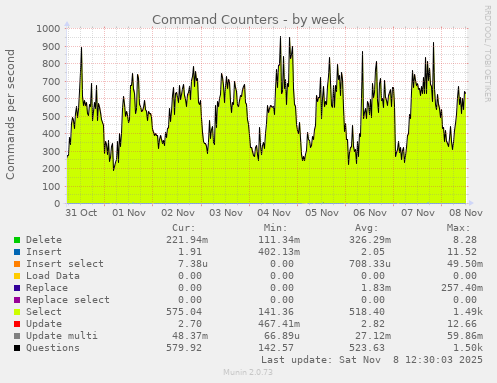Click the Update multi min value 66.89u

282,336
